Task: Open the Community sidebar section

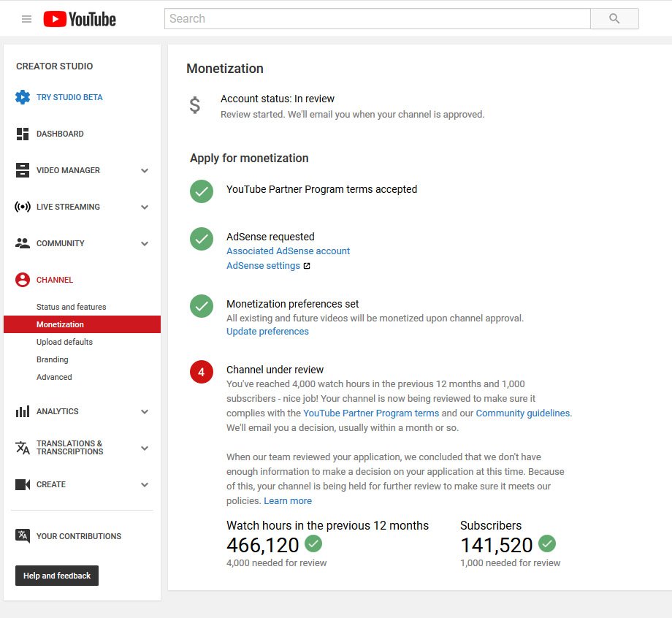Action: click(x=61, y=243)
